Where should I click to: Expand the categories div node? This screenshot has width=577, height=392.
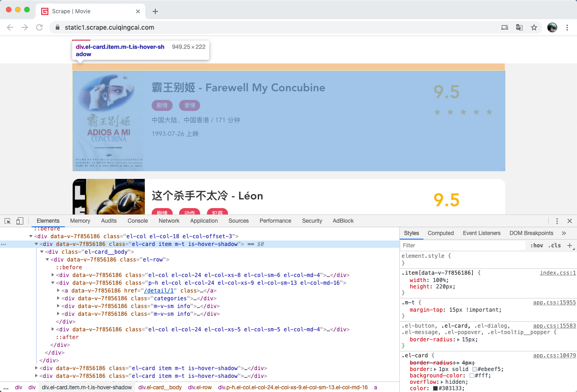[58, 298]
